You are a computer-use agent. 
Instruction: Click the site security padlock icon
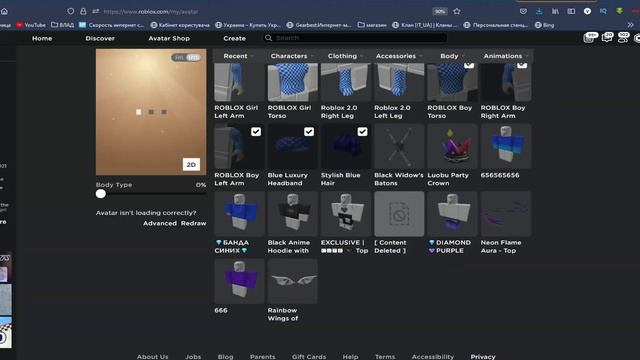tap(83, 11)
